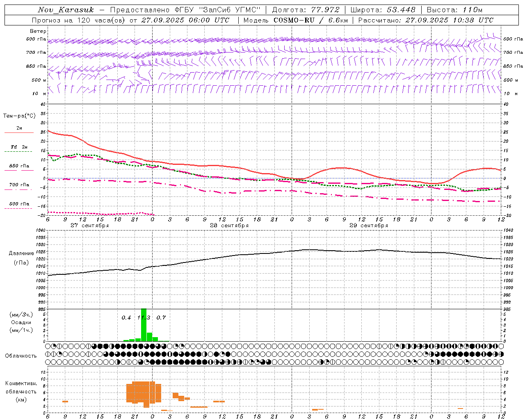Screen dimensions: 525x420
Task: Click the Nov_Karasuk station title
Action: point(66,10)
